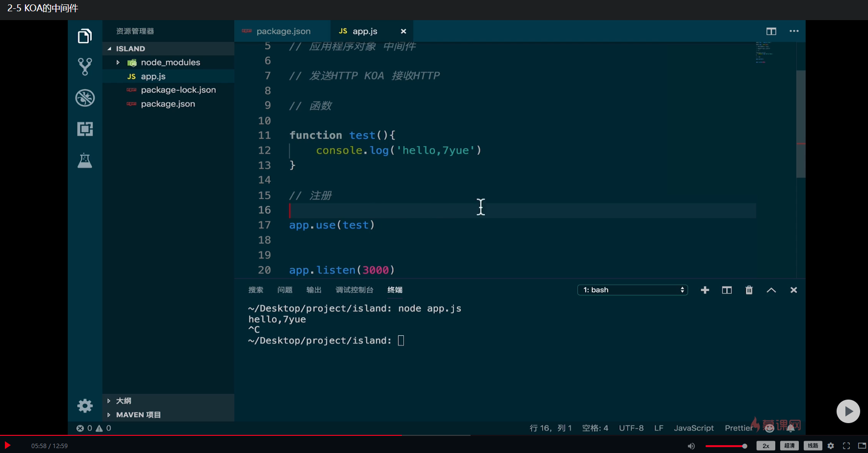Select the 1: bash terminal dropdown
Image resolution: width=868 pixels, height=453 pixels.
click(632, 290)
